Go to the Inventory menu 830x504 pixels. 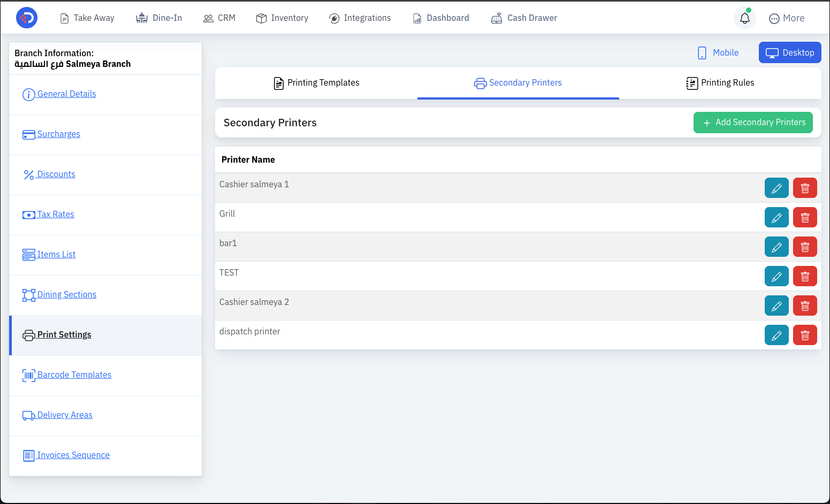282,18
